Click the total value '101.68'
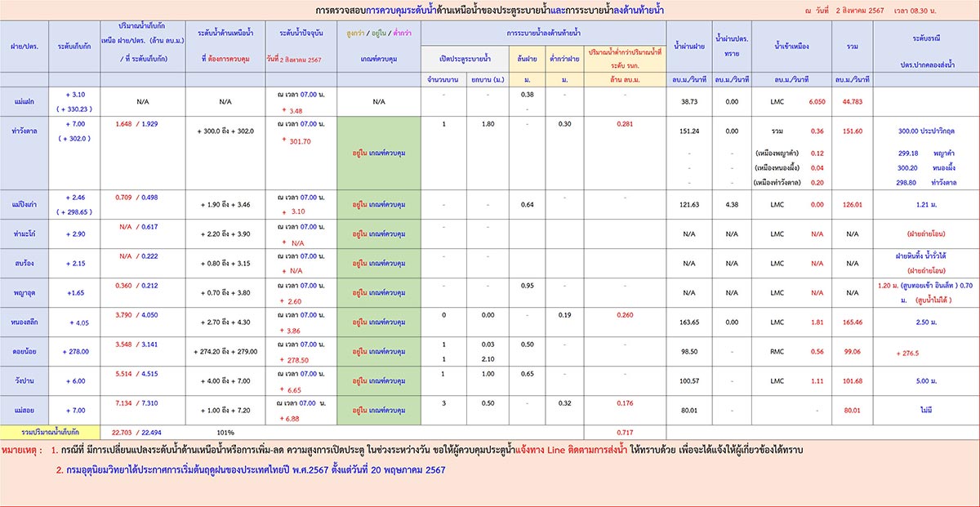The image size is (980, 507). tap(853, 380)
